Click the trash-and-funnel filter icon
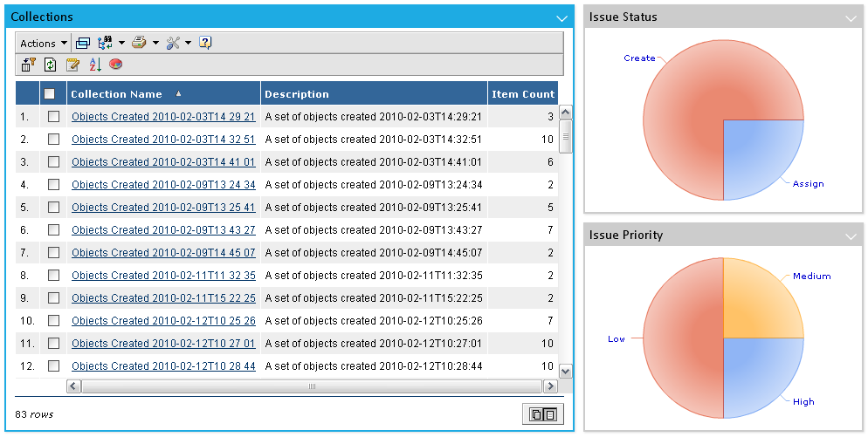 pos(28,65)
